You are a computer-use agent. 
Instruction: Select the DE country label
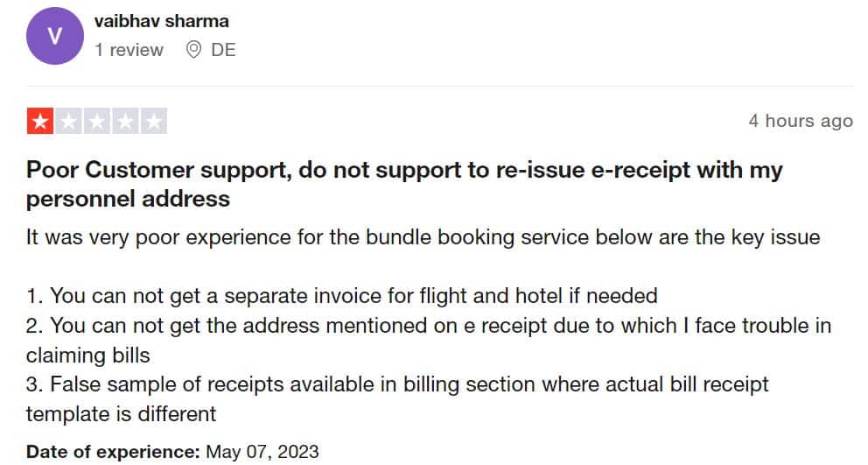click(223, 50)
